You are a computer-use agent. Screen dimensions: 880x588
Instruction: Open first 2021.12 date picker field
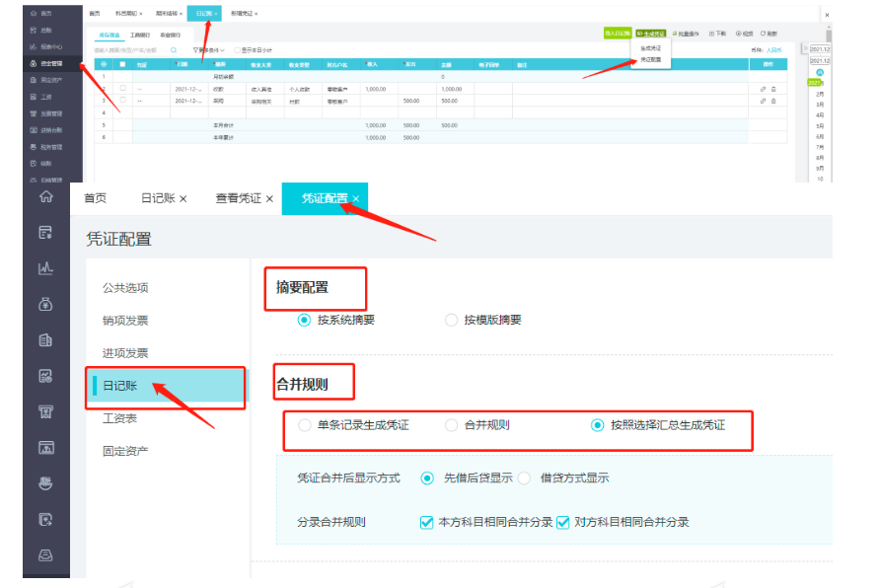pyautogui.click(x=820, y=48)
